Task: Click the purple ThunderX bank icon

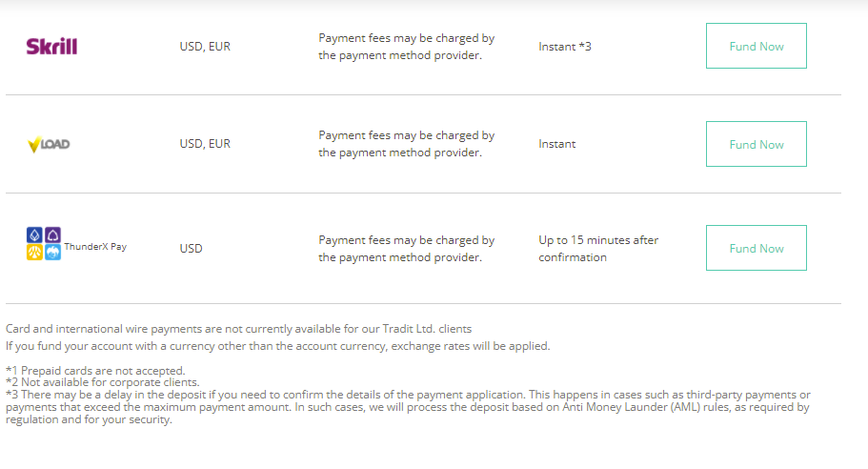Action: tap(53, 234)
